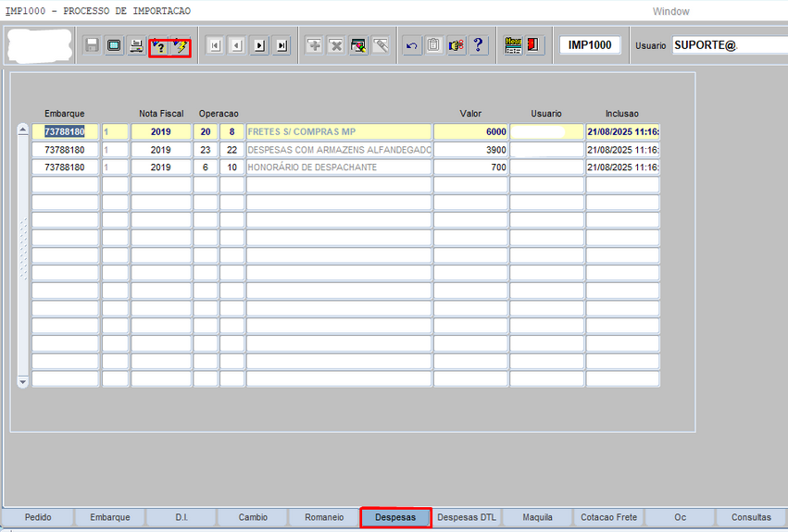788x532 pixels.
Task: Go to last record navigation icon
Action: point(281,45)
